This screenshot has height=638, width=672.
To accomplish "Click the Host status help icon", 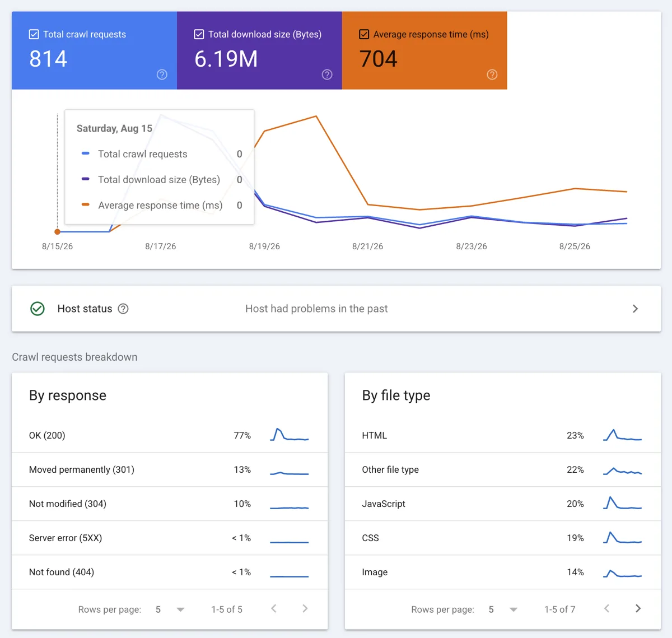I will (x=123, y=309).
